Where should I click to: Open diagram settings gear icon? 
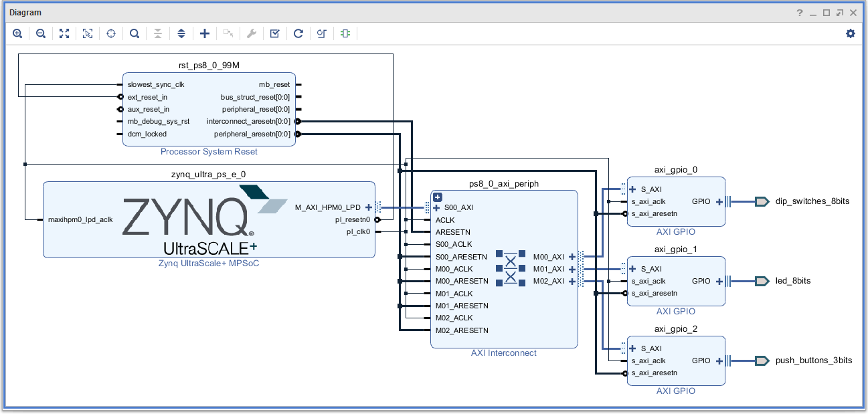851,33
